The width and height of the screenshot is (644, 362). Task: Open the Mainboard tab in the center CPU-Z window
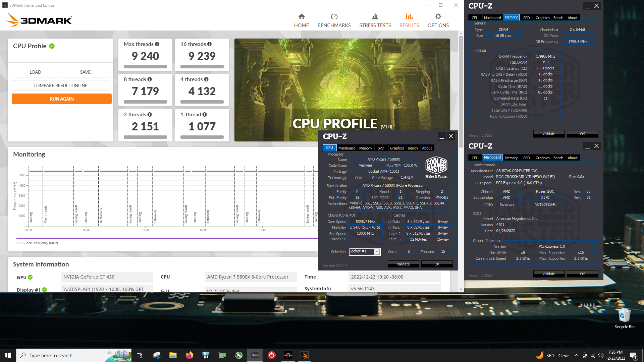coord(346,148)
